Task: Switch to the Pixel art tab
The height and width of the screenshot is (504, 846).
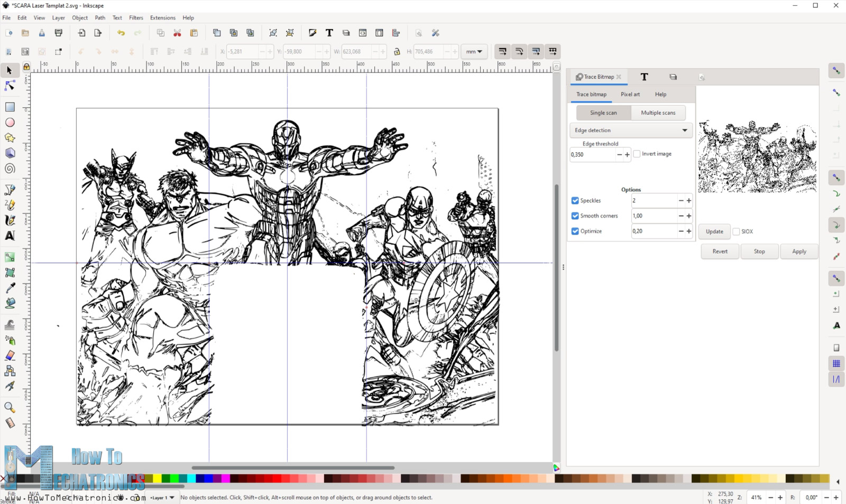Action: pyautogui.click(x=630, y=95)
